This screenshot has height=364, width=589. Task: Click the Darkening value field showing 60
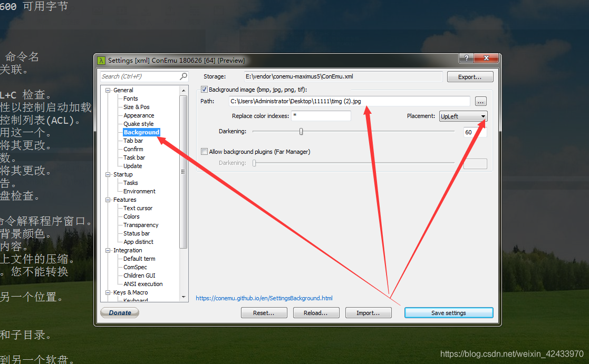[475, 132]
